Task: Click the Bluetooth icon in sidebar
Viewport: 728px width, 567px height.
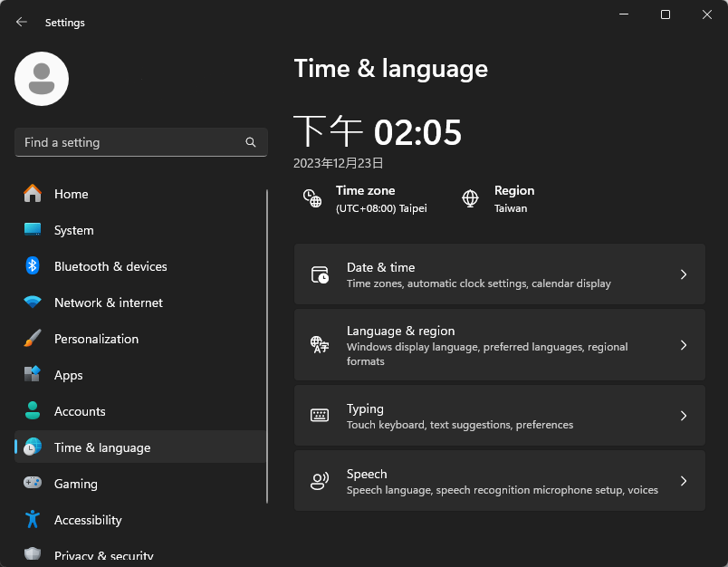Action: coord(33,266)
